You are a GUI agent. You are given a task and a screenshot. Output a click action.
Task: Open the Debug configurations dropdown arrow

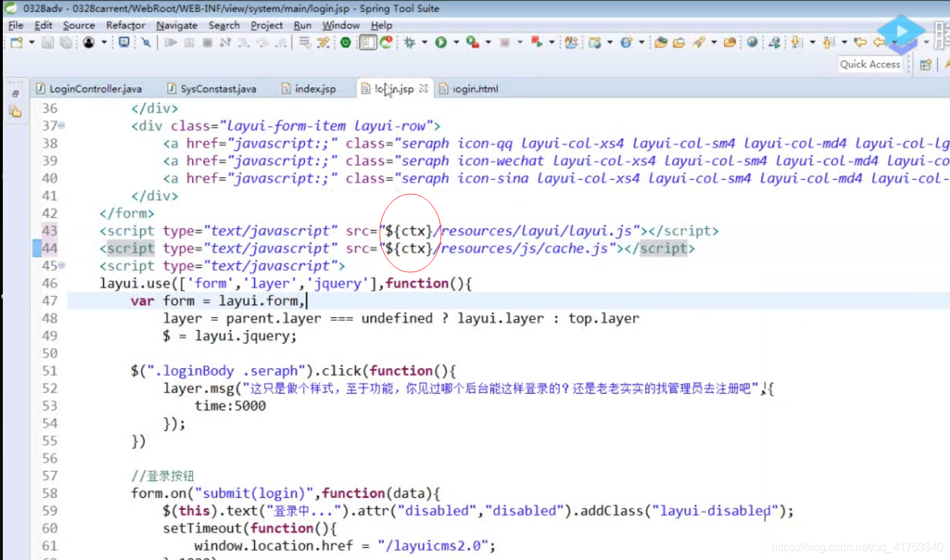[424, 42]
